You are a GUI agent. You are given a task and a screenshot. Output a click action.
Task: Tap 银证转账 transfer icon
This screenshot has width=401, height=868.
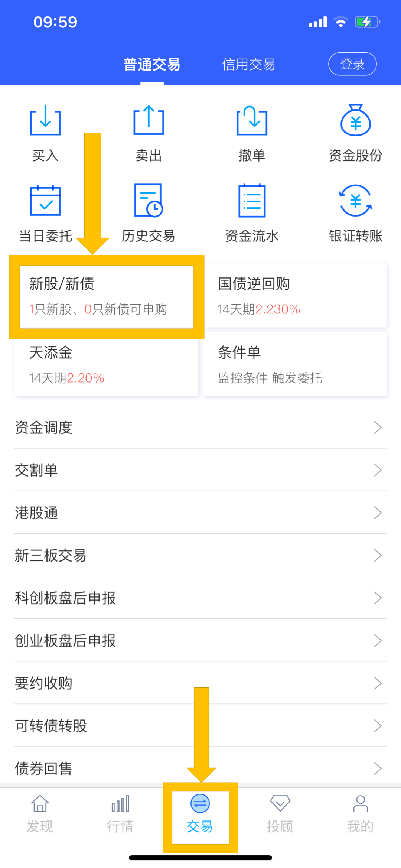point(355,201)
